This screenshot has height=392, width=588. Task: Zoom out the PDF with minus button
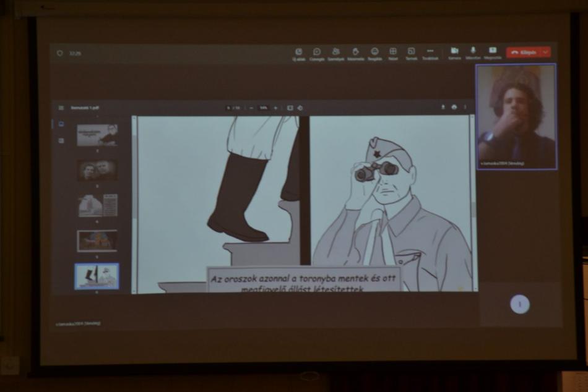(251, 108)
